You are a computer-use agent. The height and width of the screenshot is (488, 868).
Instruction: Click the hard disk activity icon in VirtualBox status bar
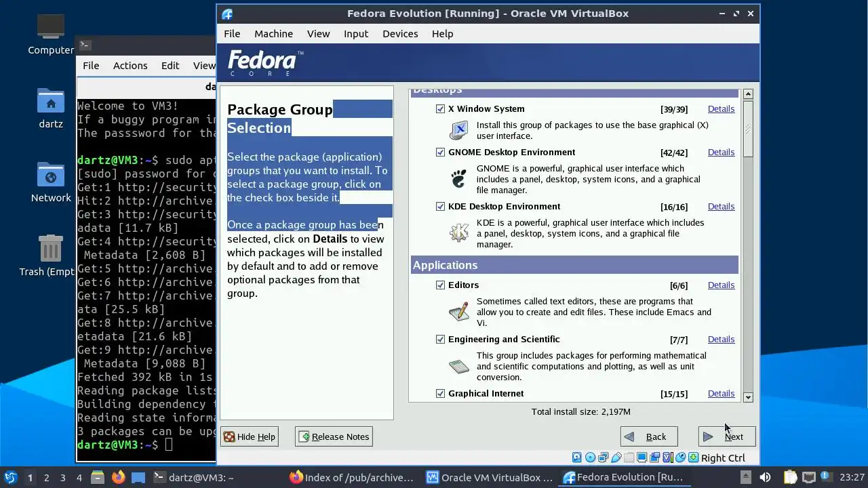click(x=576, y=457)
